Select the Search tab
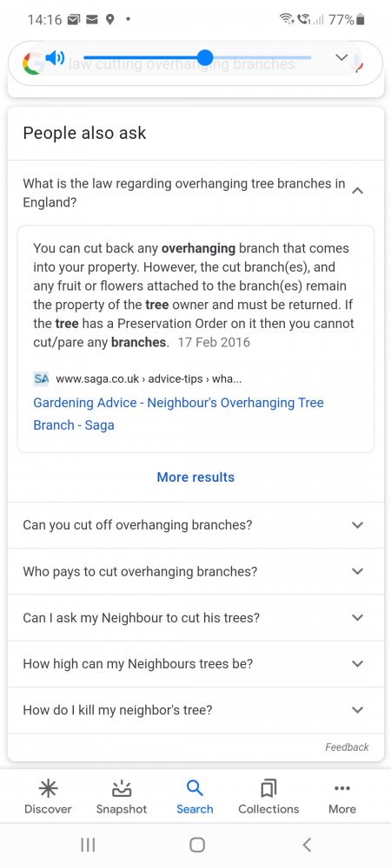This screenshot has height=868, width=391. point(195,797)
